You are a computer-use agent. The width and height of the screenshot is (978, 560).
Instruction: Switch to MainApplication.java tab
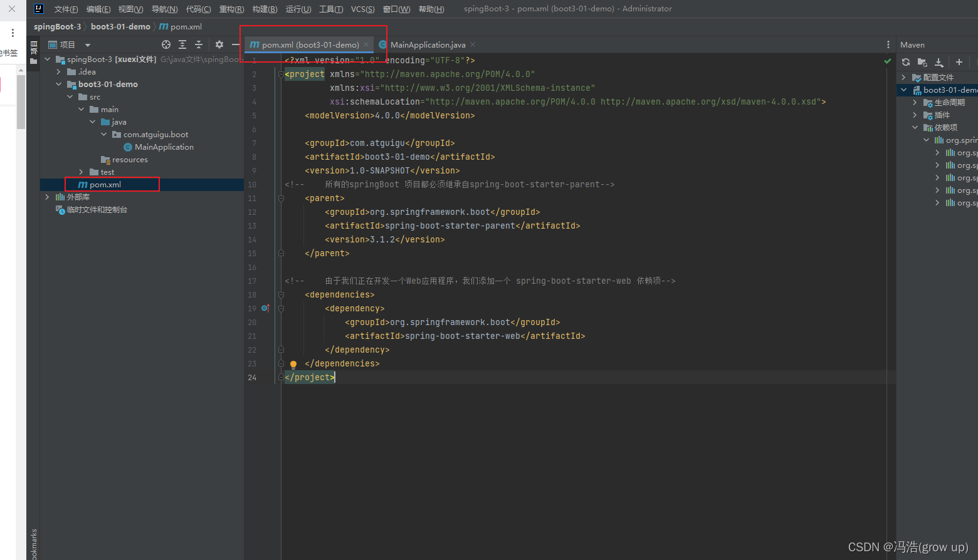428,44
